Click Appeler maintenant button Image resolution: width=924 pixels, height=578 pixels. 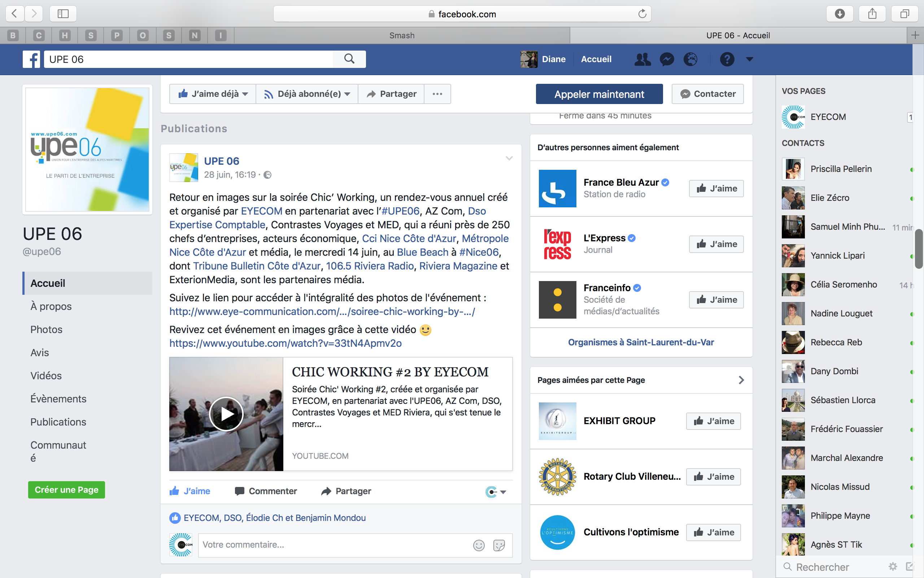[x=599, y=94]
